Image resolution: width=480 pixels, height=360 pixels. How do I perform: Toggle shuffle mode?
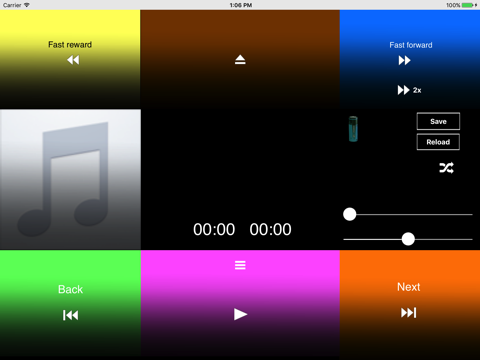point(446,168)
